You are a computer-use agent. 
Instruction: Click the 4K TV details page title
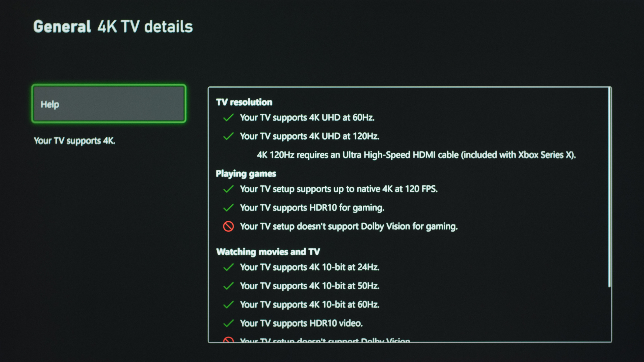pos(145,26)
